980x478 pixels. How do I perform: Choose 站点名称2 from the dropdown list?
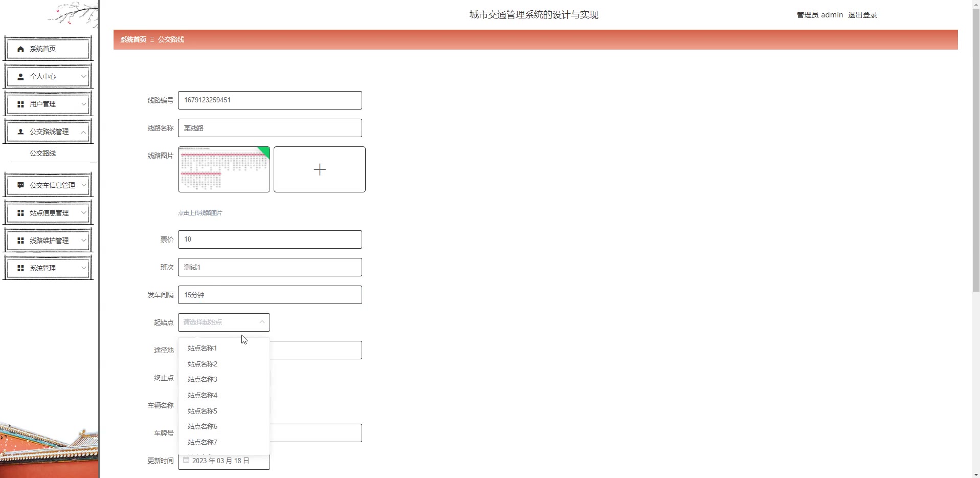pyautogui.click(x=224, y=364)
